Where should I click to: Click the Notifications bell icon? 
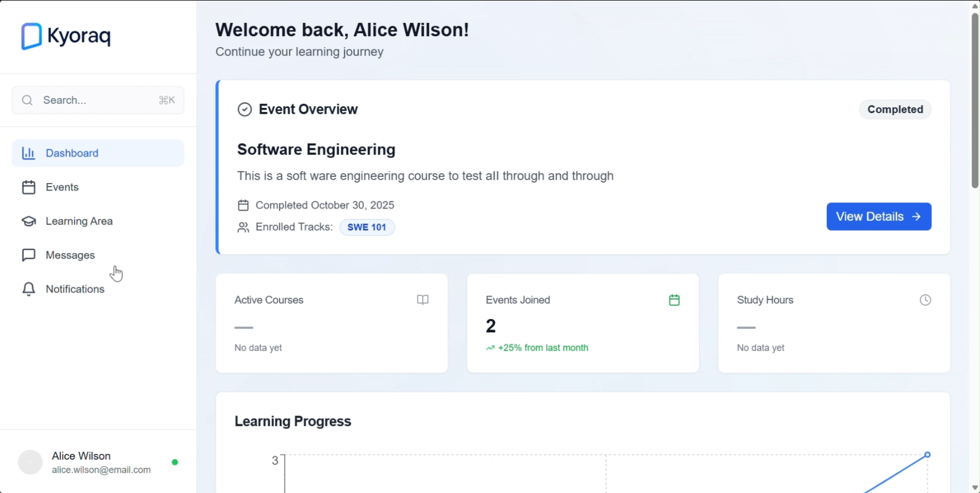29,289
